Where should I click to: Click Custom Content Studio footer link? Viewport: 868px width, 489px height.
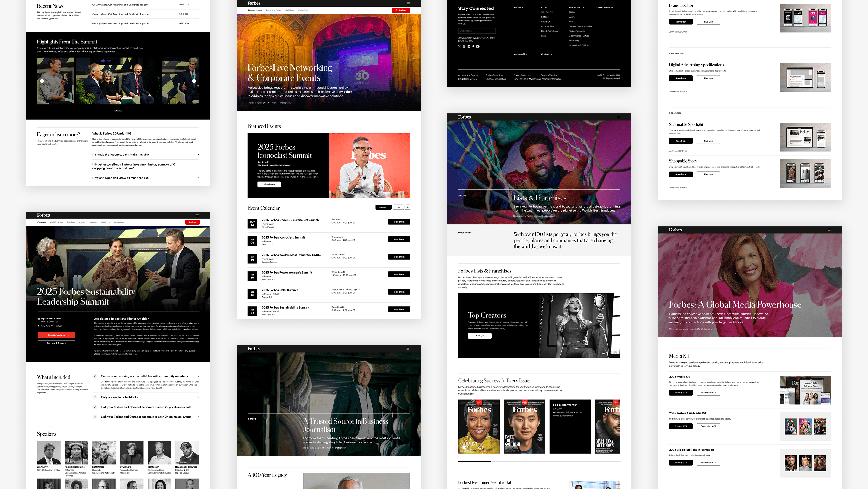coord(580,26)
